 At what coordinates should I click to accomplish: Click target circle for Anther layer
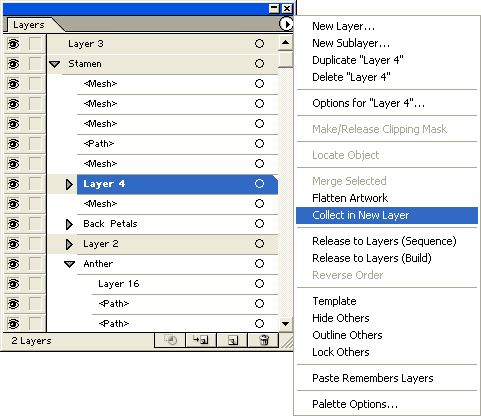pyautogui.click(x=259, y=264)
